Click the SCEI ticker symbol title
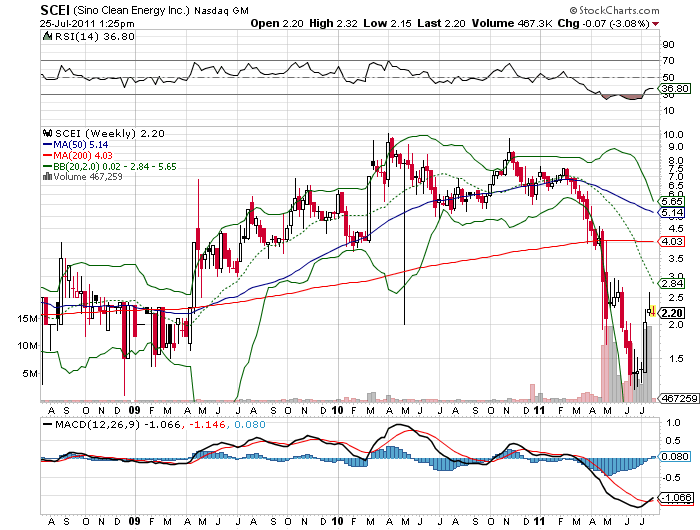The height and width of the screenshot is (530, 700). [x=55, y=9]
